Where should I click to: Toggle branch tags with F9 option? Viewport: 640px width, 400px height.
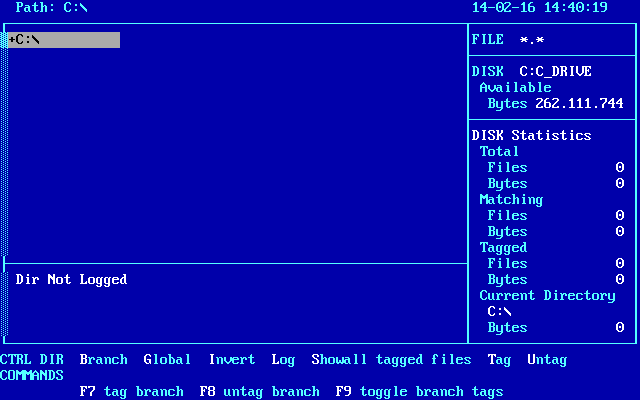click(419, 391)
